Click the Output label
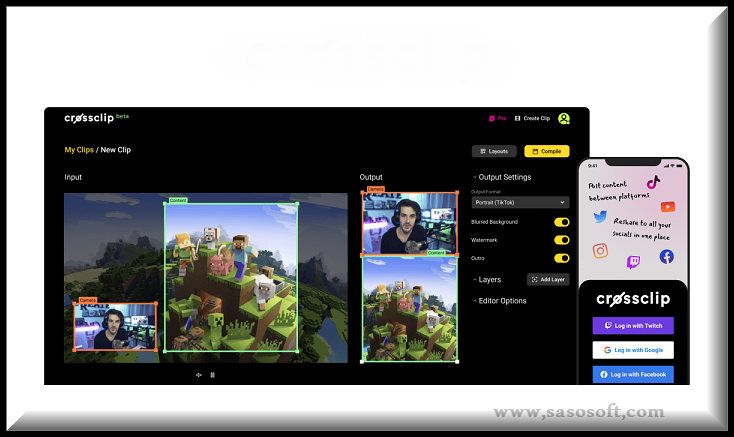Viewport: 734px width, 437px height. tap(371, 177)
